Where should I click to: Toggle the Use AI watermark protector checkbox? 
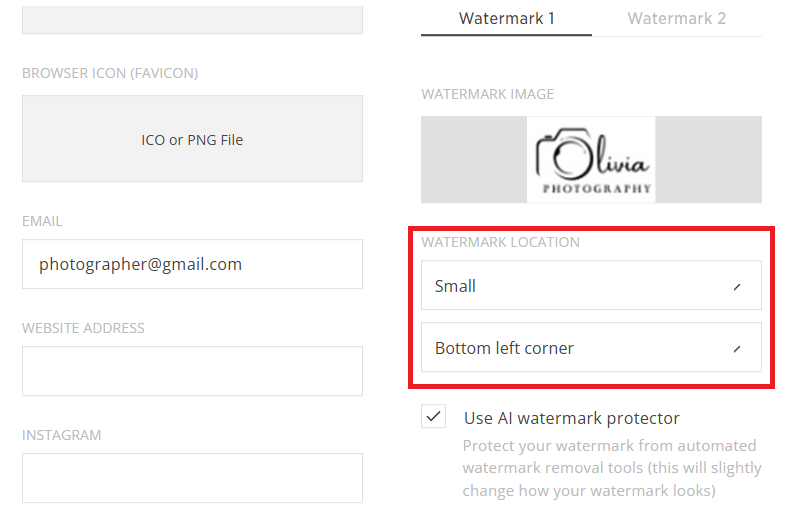tap(433, 416)
